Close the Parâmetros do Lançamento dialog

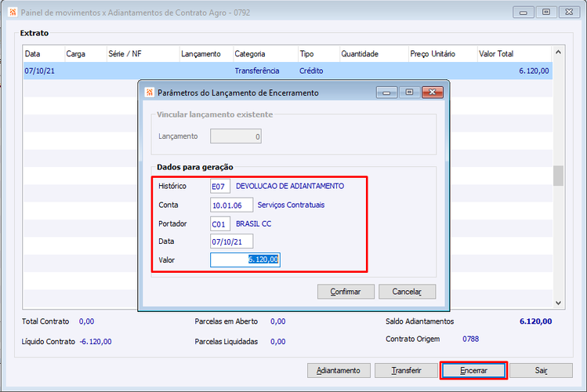tap(433, 92)
